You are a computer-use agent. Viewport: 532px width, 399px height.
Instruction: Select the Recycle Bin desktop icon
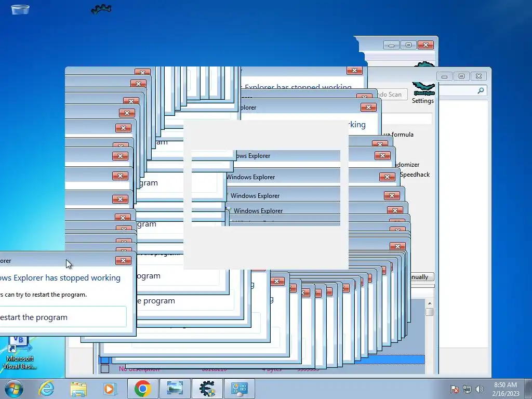pos(20,9)
